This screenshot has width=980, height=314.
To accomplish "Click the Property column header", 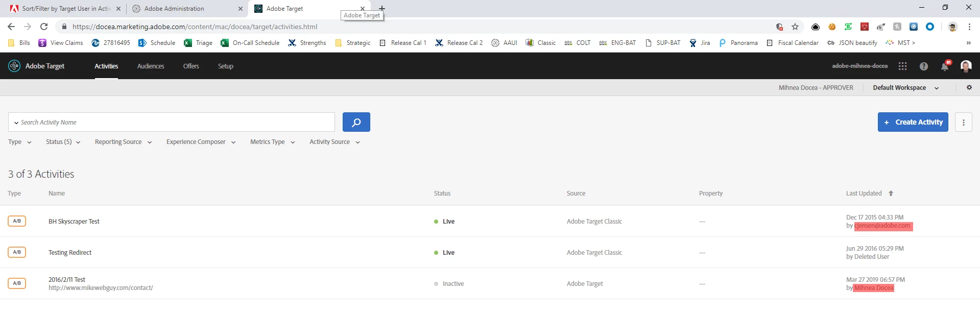I will pos(711,193).
